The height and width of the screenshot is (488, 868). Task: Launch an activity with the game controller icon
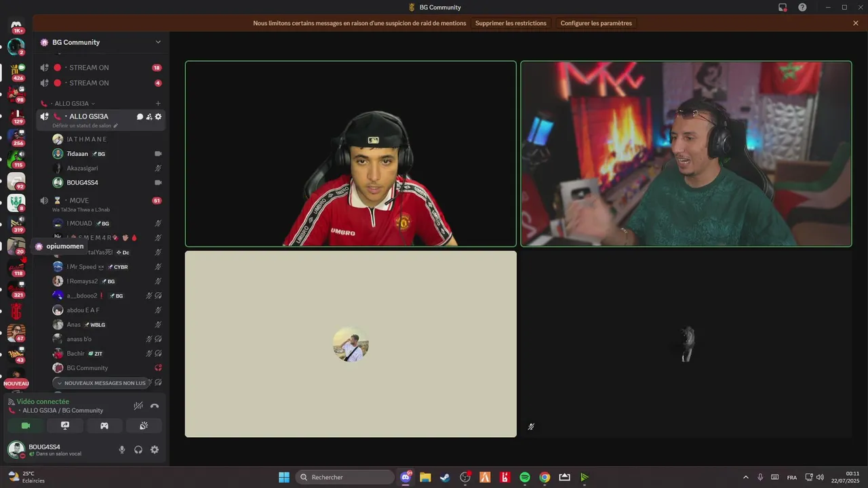104,426
